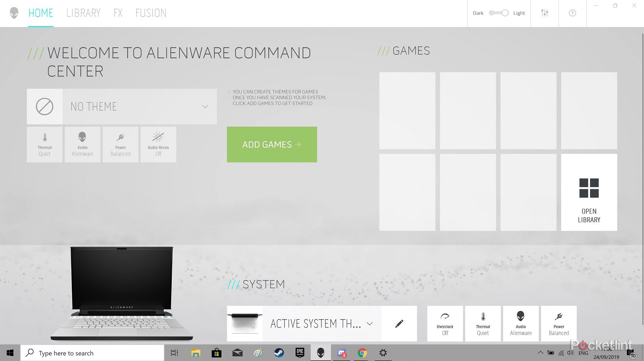
Task: Click the ENG language indicator
Action: 583,353
